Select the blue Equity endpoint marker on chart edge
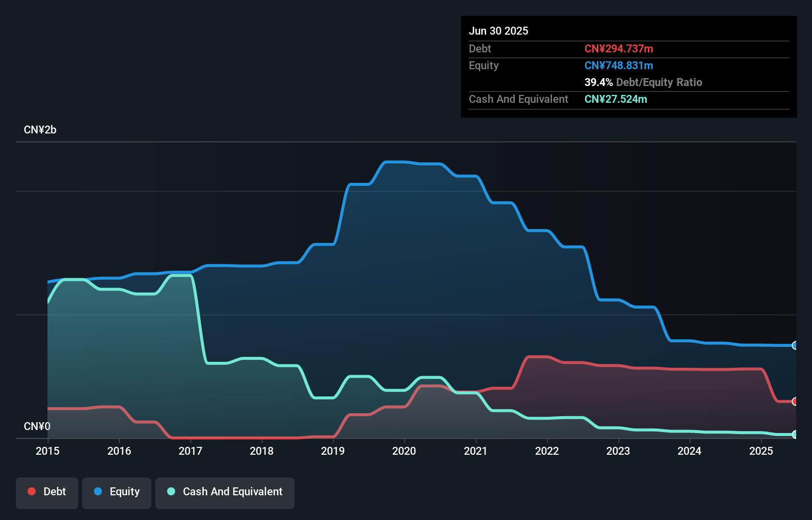Viewport: 812px width, 520px height. tap(794, 345)
